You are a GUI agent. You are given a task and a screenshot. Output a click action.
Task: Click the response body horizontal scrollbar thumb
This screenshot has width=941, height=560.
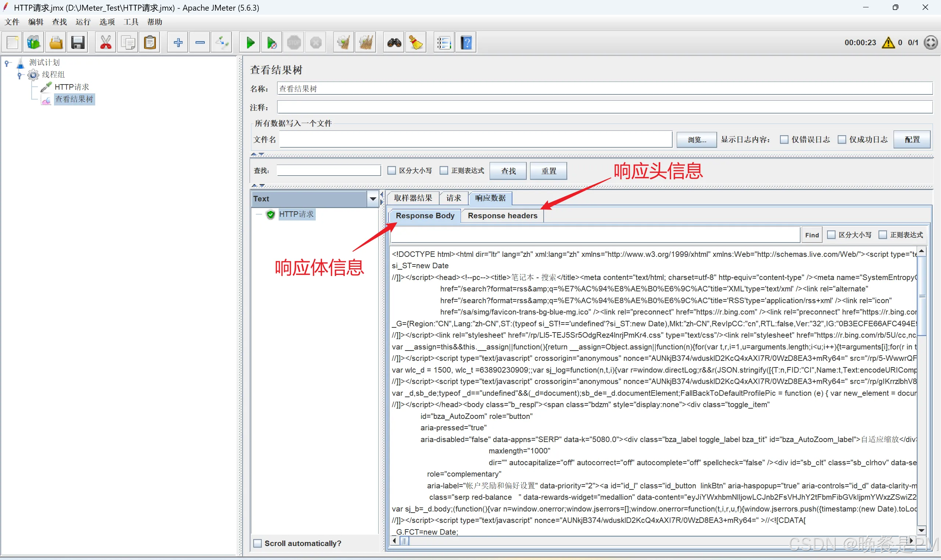coord(404,541)
